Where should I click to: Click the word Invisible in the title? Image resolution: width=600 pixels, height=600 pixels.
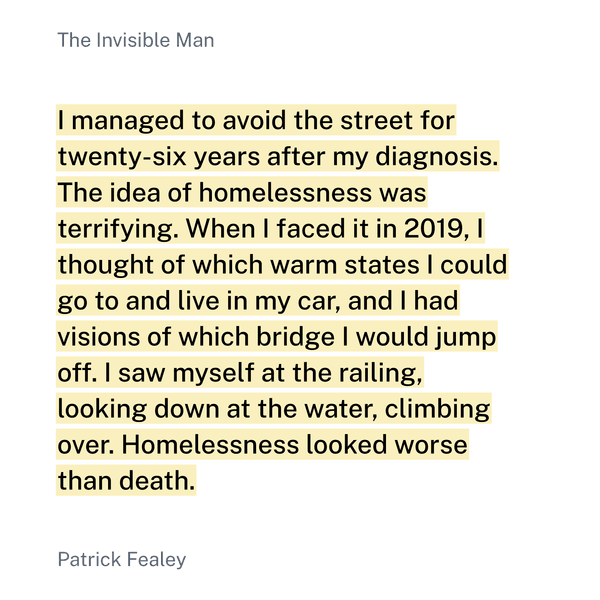pos(133,40)
